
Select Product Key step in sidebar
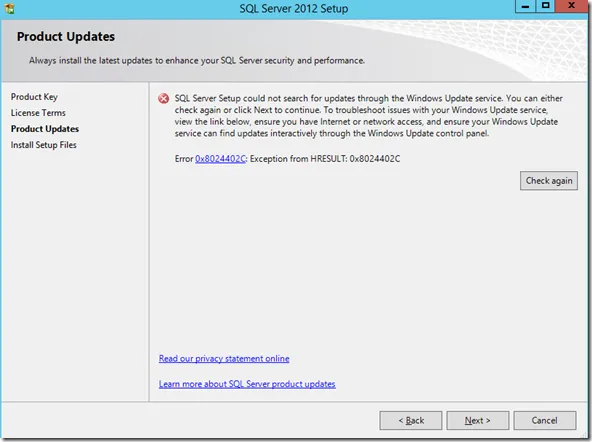pos(34,97)
